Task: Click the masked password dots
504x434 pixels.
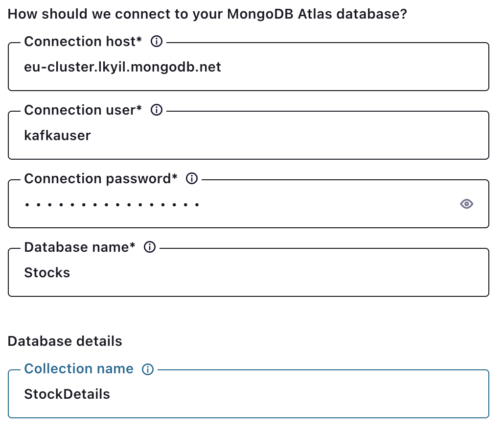Action: pyautogui.click(x=112, y=204)
